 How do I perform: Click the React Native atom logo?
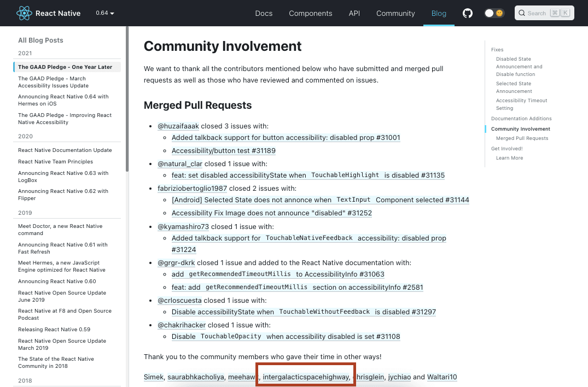pyautogui.click(x=24, y=13)
